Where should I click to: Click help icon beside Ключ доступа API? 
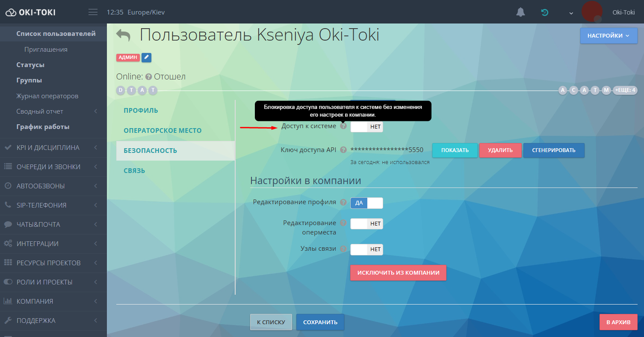pyautogui.click(x=343, y=150)
